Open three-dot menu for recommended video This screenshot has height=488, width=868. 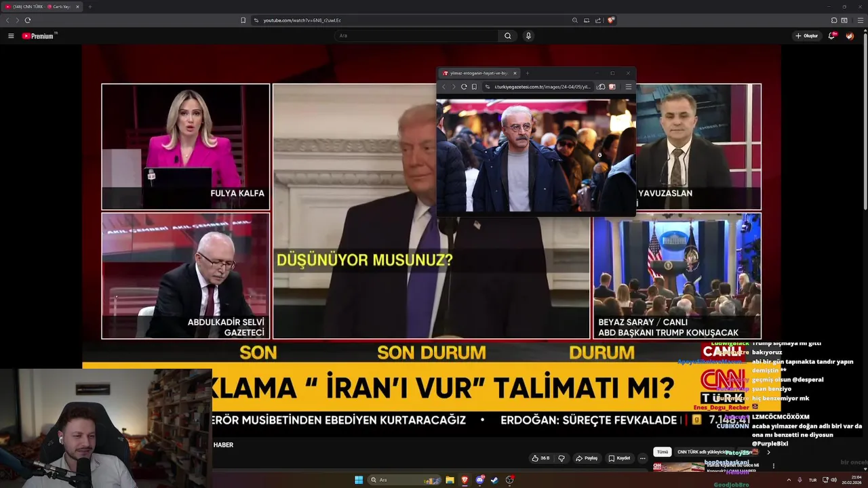point(774,466)
